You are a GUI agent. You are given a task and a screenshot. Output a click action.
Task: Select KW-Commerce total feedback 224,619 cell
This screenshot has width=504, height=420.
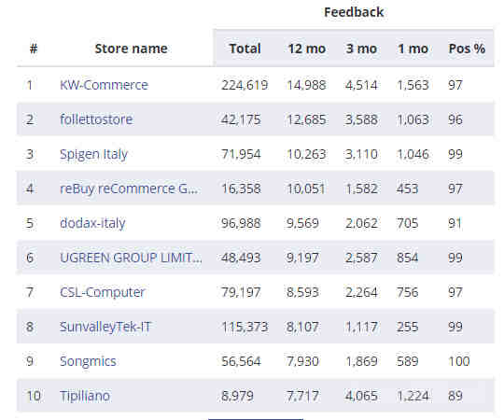pyautogui.click(x=245, y=85)
